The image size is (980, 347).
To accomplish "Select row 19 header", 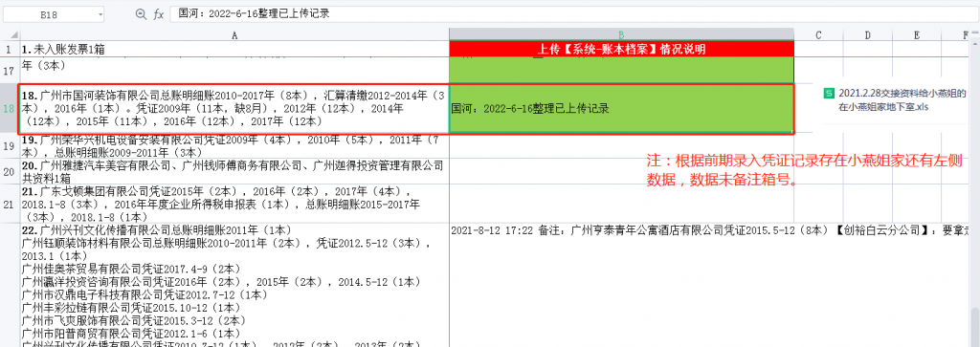I will tap(10, 146).
